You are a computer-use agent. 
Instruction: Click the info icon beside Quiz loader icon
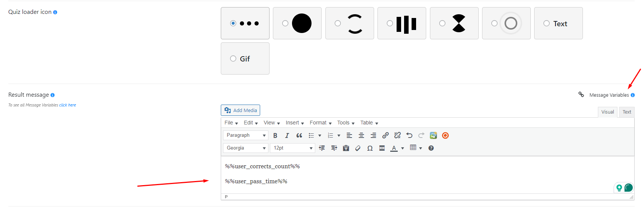[x=55, y=12]
